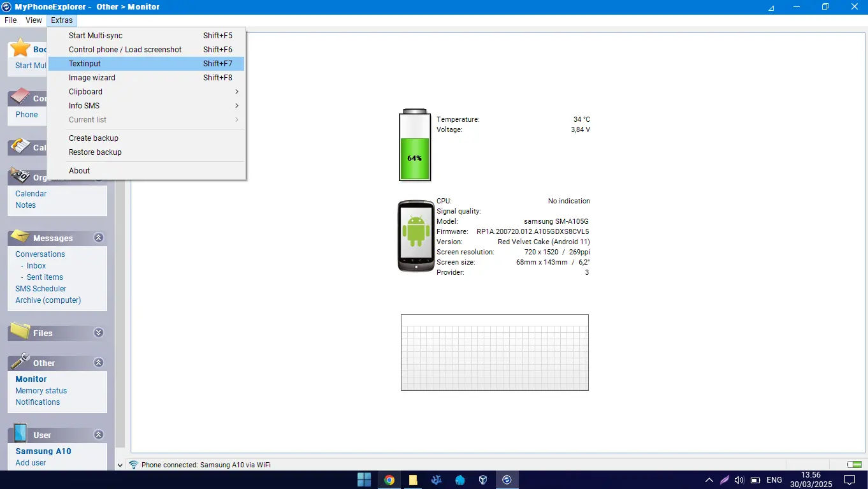Click the Android phone picture
This screenshot has height=489, width=868.
coord(416,236)
